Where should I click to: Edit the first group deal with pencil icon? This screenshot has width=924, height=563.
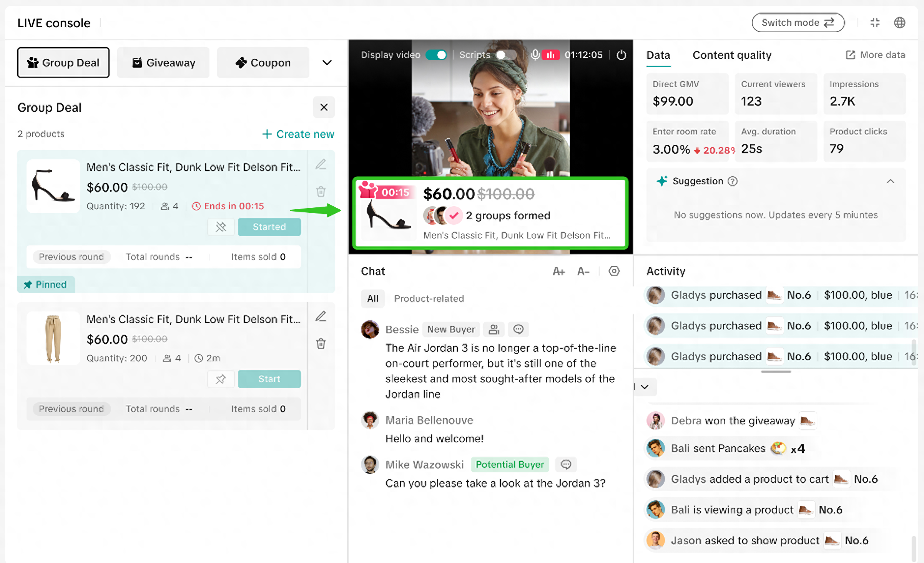tap(321, 164)
